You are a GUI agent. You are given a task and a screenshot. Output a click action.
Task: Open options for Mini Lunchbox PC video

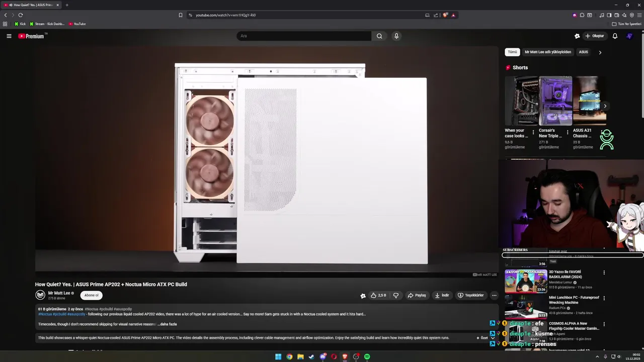[x=604, y=298]
